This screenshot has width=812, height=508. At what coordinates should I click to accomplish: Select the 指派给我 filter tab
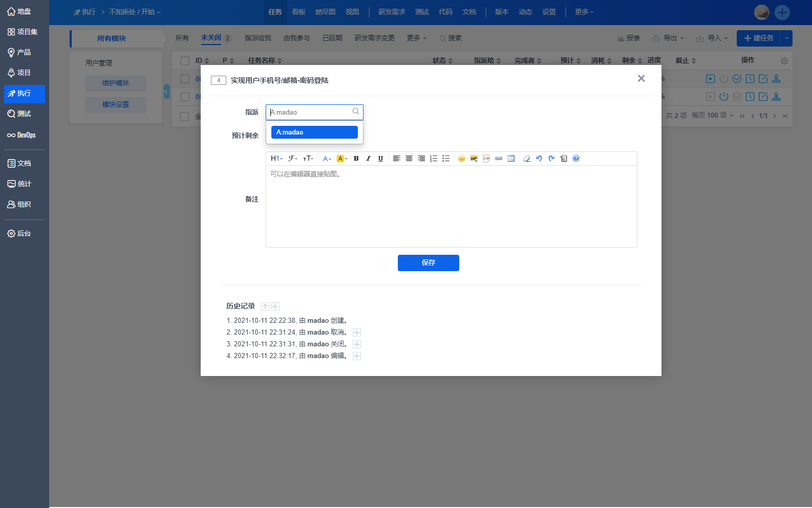click(258, 38)
